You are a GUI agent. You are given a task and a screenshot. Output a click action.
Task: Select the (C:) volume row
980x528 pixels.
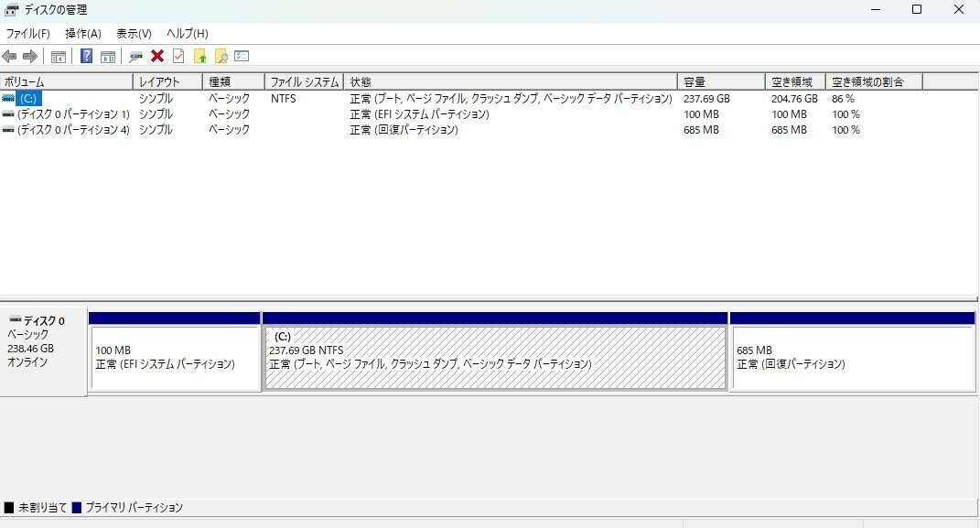click(28, 99)
